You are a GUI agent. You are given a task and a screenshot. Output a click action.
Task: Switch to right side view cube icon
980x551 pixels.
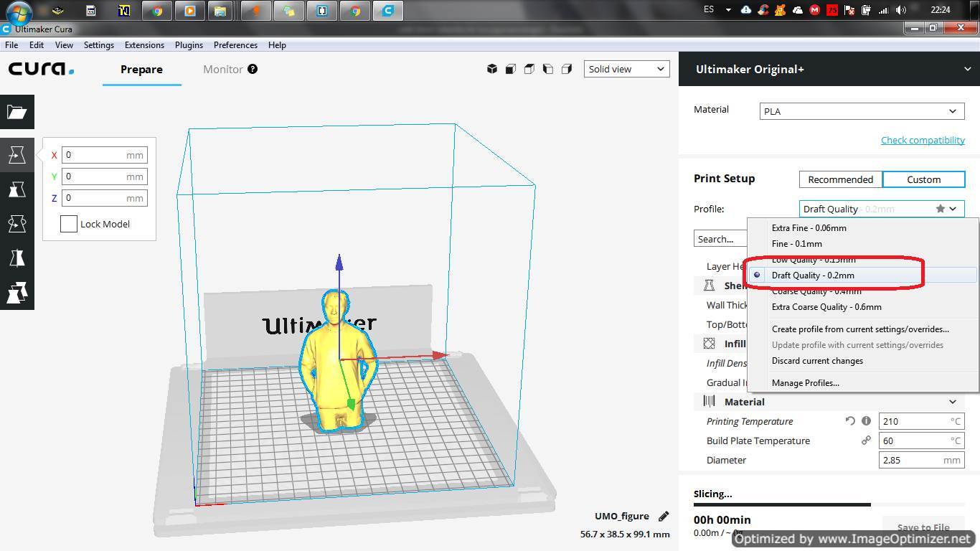[x=567, y=69]
